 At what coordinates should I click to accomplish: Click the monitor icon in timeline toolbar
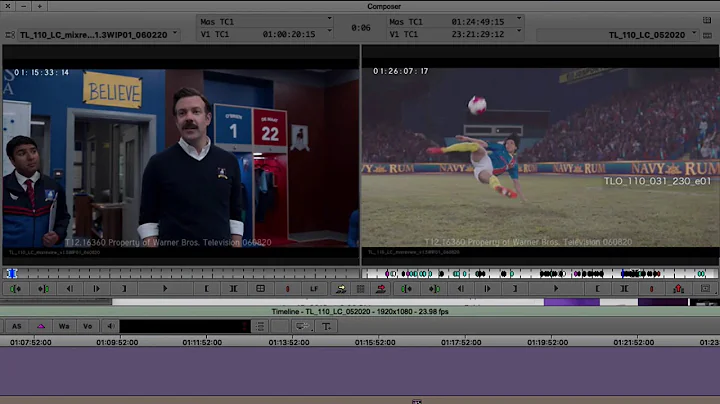[302, 326]
